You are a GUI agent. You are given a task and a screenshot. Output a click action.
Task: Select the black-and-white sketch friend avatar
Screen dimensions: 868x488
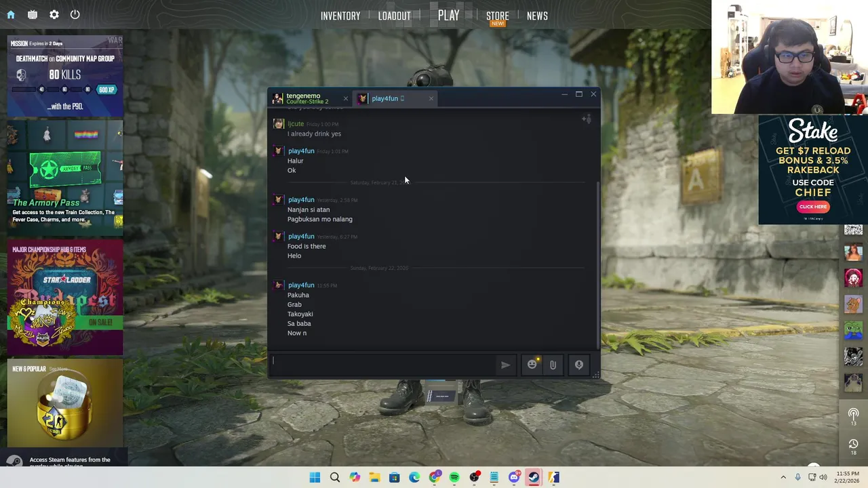pyautogui.click(x=853, y=356)
